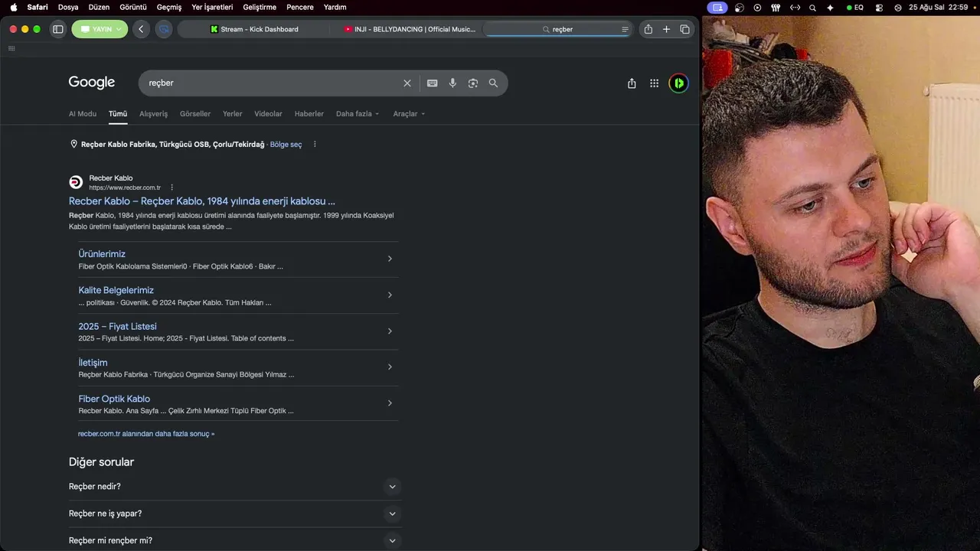
Task: Focus the Safari address bar showing reçber
Action: pos(558,29)
